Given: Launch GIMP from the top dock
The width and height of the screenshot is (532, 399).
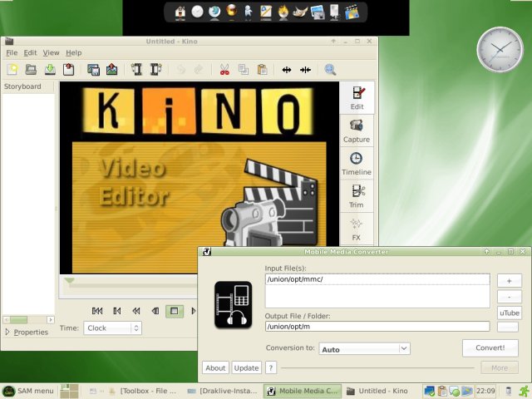Looking at the screenshot, I should click(300, 12).
